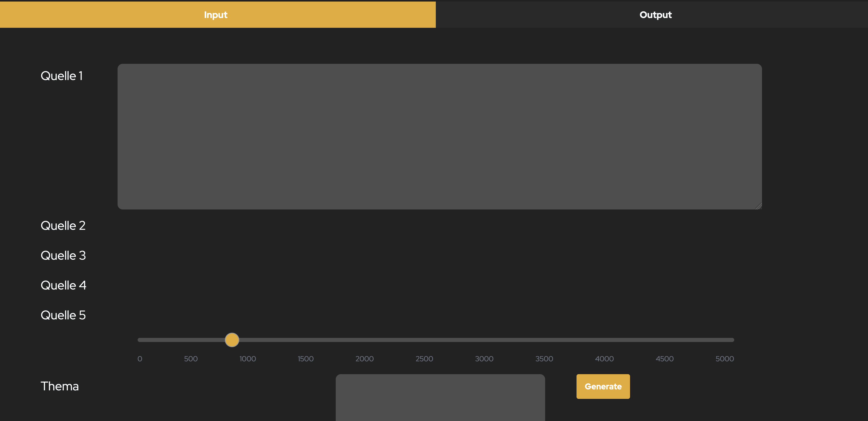Select the Quelle 1 label

point(62,76)
